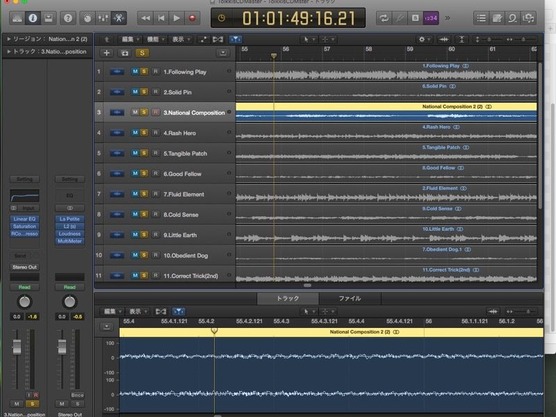Click the duplicate track button
The image size is (556, 417).
pos(124,53)
